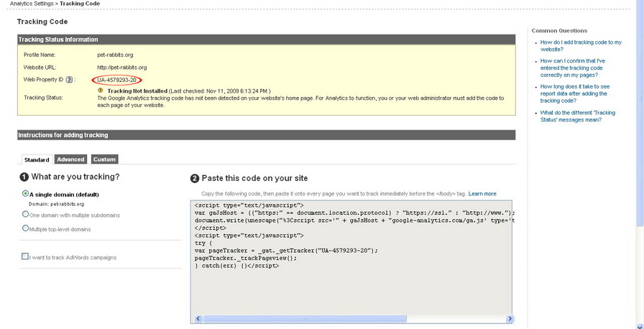Screen dimensions: 644x329
Task: Select One domain with multiple subdomains
Action: (25, 214)
